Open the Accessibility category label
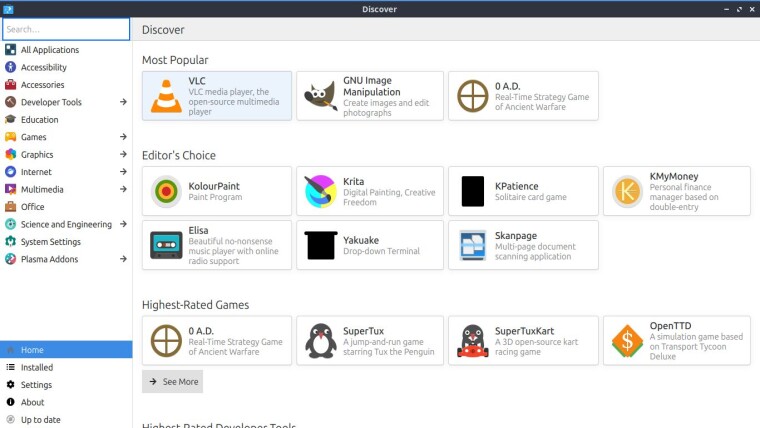Screen dimensions: 760x428 click(x=44, y=67)
